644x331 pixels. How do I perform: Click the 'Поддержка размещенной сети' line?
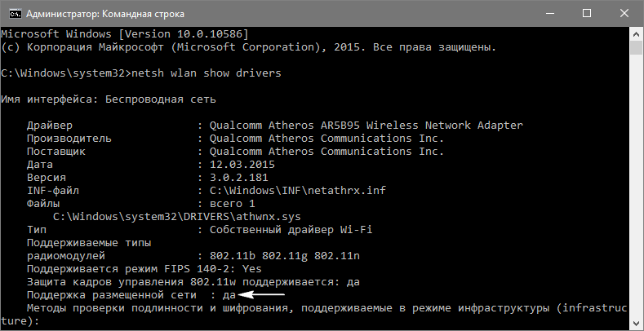131,294
